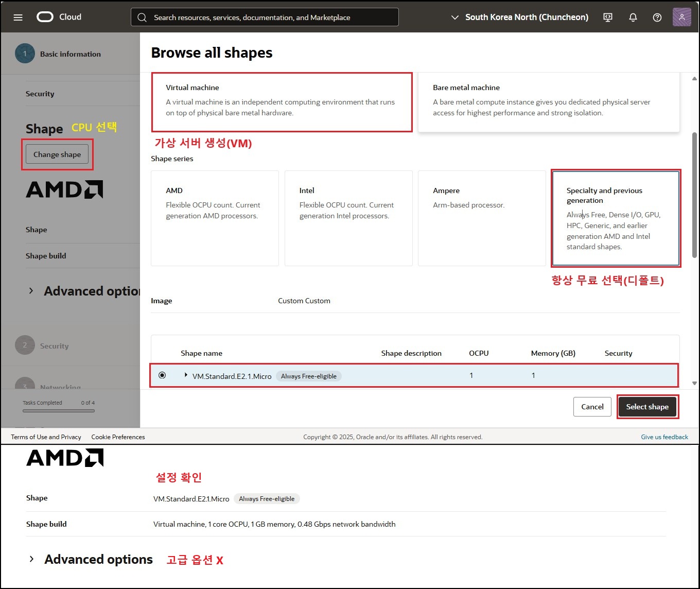Click Give us feedback link

coord(664,437)
